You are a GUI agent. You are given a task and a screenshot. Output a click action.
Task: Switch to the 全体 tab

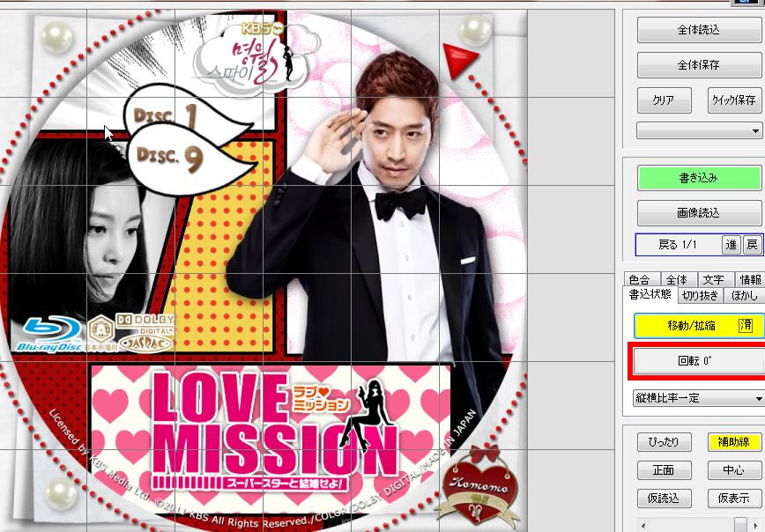[x=677, y=279]
